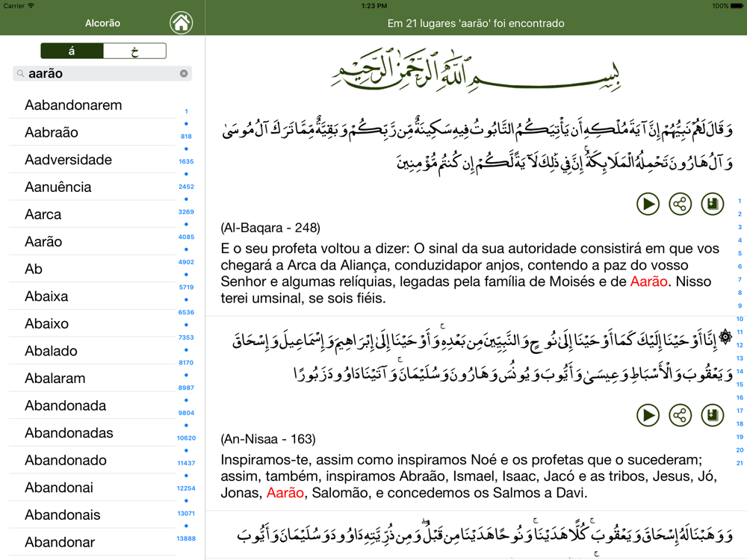Select 'Aarão' in the word list

(43, 242)
